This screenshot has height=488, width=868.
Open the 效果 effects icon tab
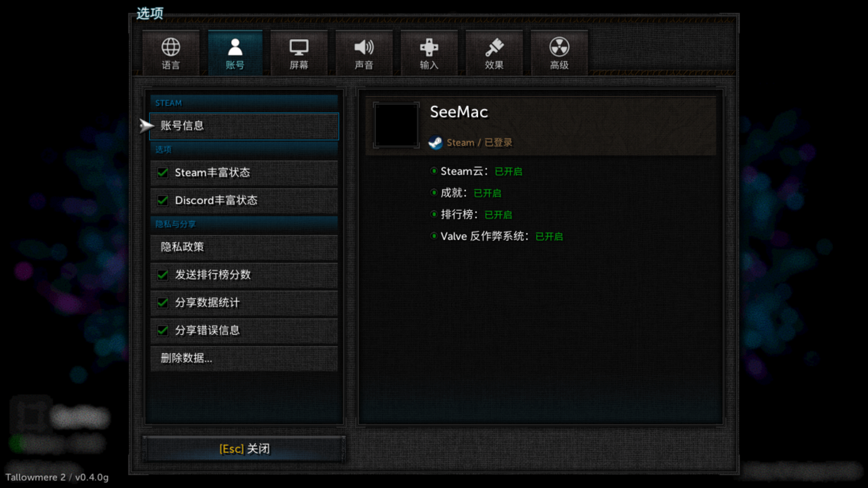494,52
